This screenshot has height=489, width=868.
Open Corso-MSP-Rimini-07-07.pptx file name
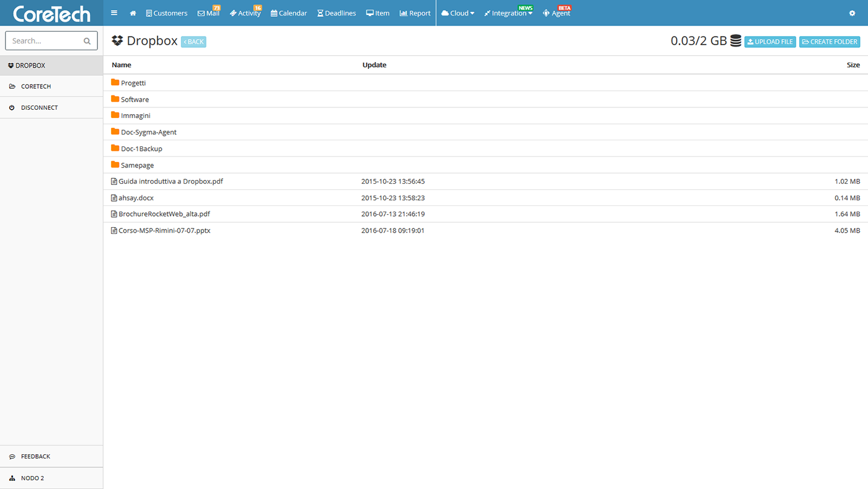tap(164, 231)
